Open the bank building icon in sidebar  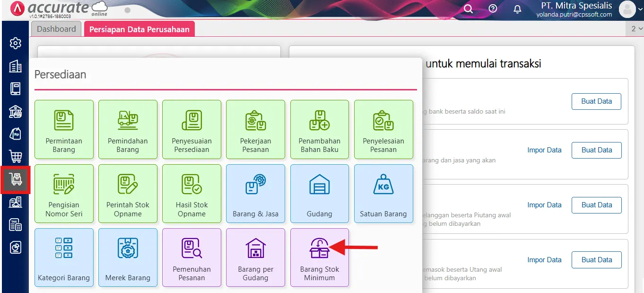[x=16, y=111]
